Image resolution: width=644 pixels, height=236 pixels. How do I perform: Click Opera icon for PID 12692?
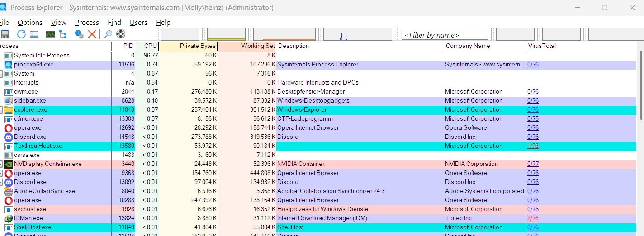[8, 128]
